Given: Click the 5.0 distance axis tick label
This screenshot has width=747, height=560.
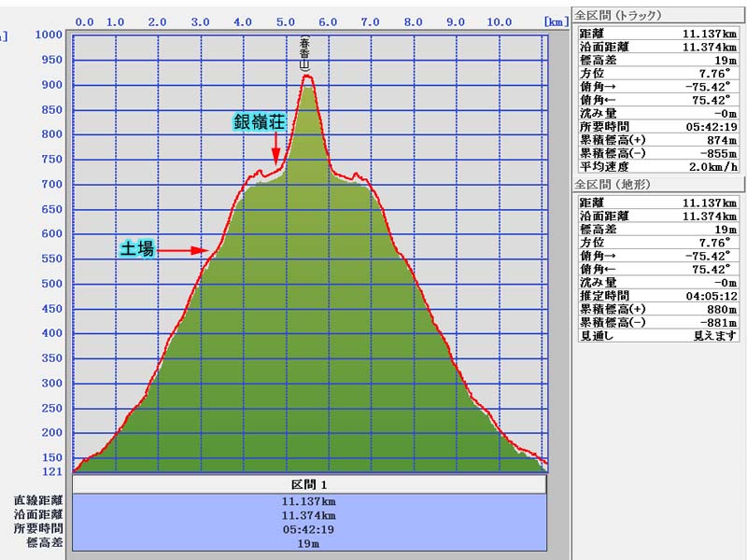Looking at the screenshot, I should [286, 21].
